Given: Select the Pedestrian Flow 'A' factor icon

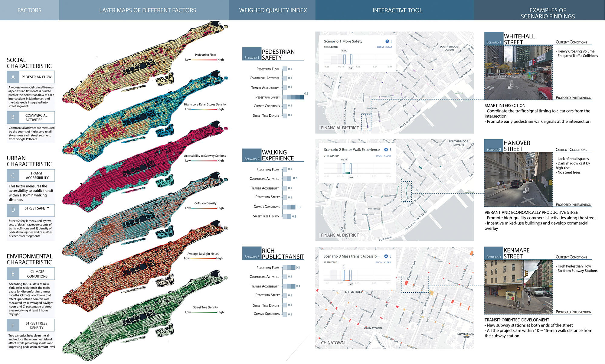Looking at the screenshot, I should 12,77.
